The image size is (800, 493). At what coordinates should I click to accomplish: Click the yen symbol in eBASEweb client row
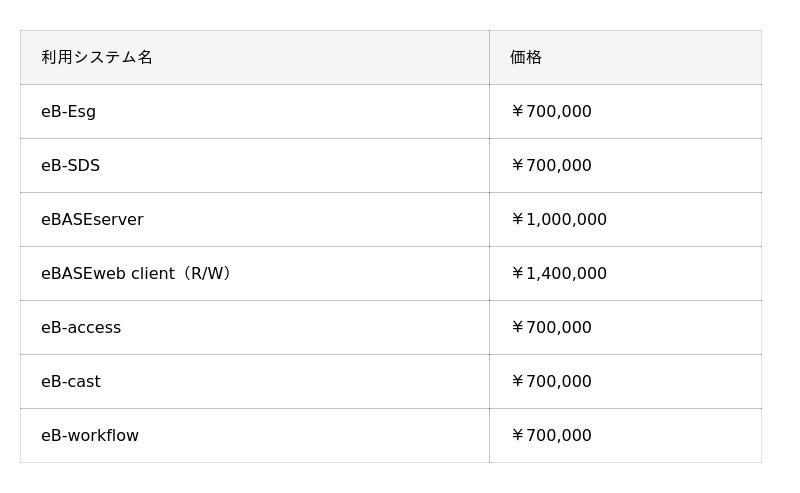(517, 274)
